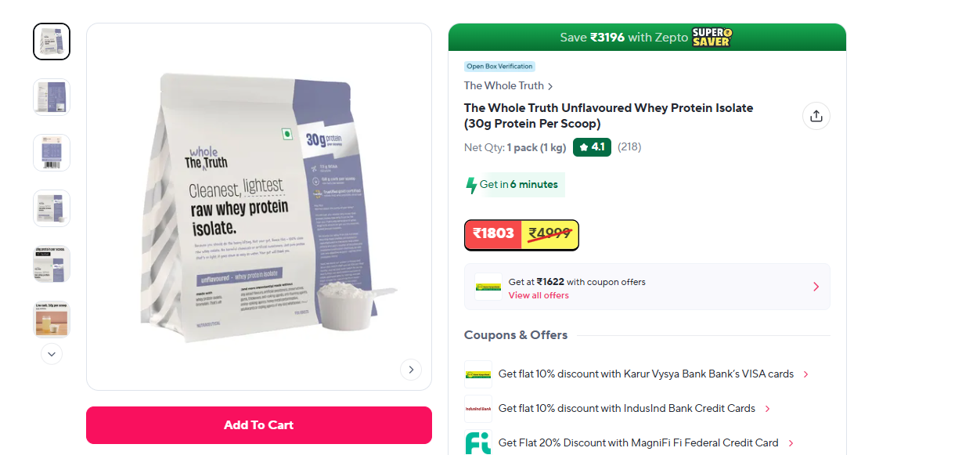Click the Super Saver badge
980x455 pixels.
point(712,37)
